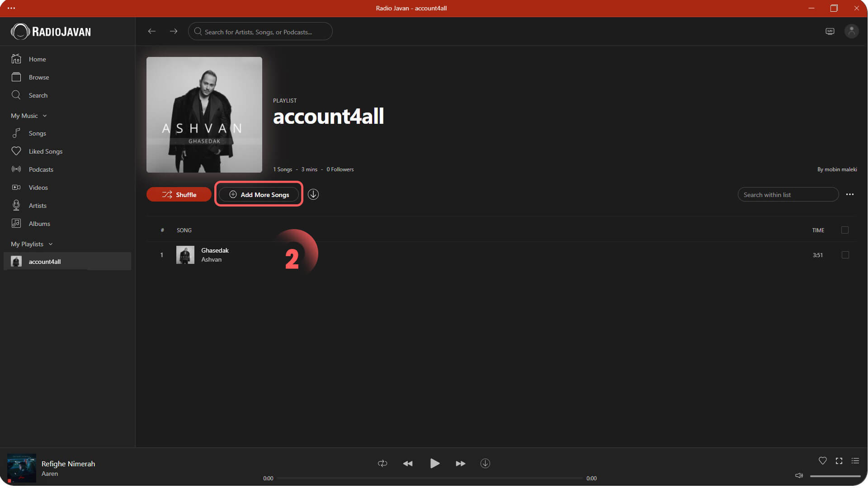Collapse the My Music section
868x488 pixels.
tap(29, 116)
